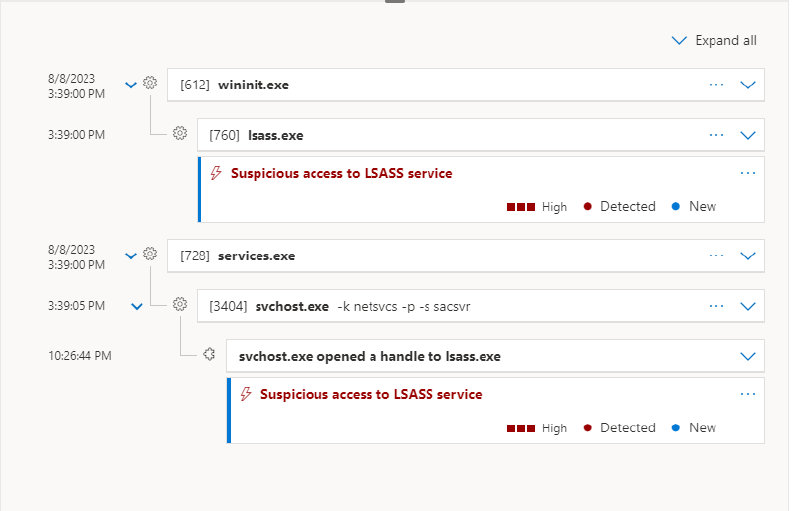Expand wininit.exe details chevron on right
Screen dimensions: 800x511
[x=748, y=85]
